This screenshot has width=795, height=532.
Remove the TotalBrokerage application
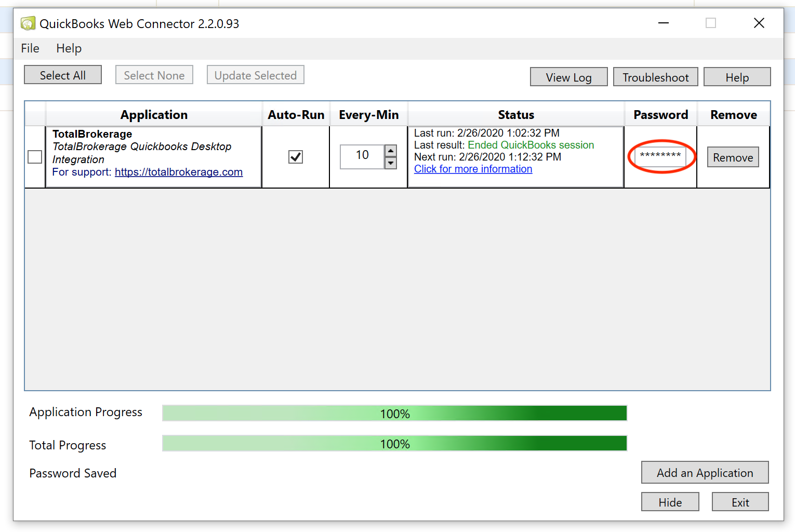coord(733,157)
